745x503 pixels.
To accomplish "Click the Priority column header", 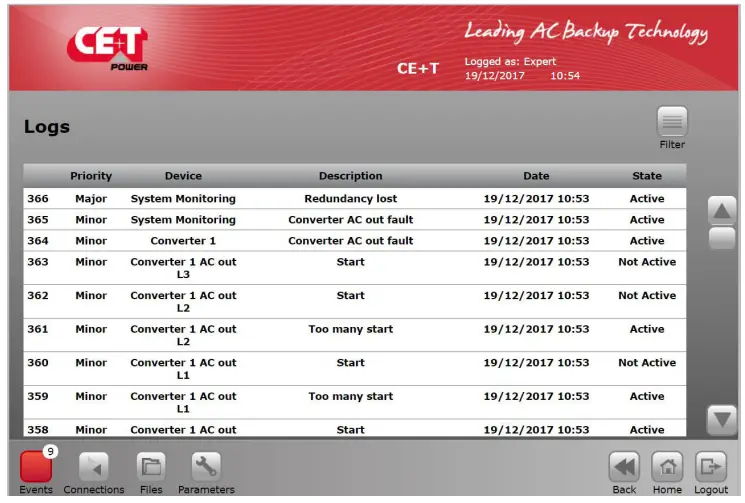I will pyautogui.click(x=91, y=176).
